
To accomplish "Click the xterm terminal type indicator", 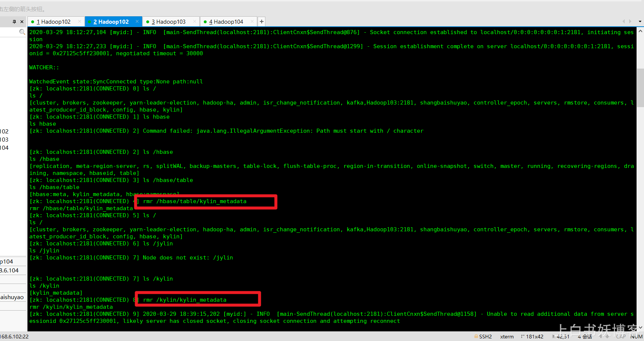I will 507,337.
